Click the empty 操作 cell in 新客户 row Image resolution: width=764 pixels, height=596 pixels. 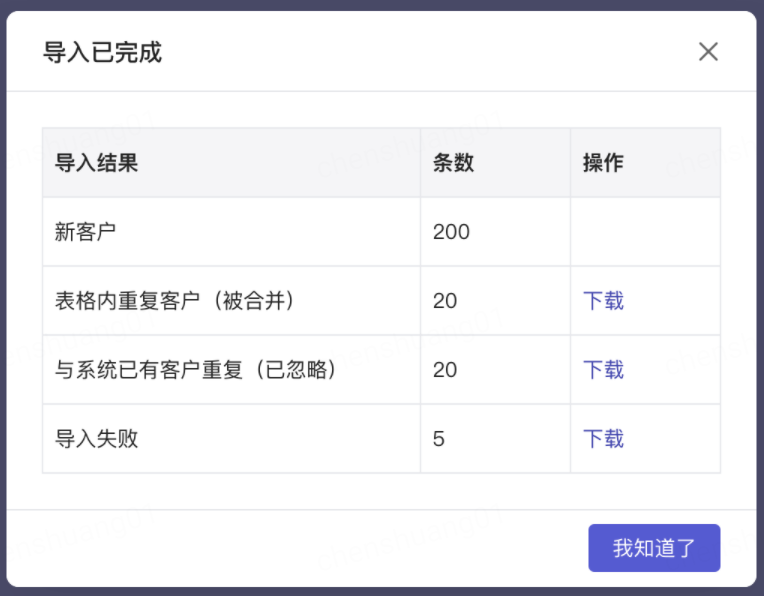(x=645, y=231)
